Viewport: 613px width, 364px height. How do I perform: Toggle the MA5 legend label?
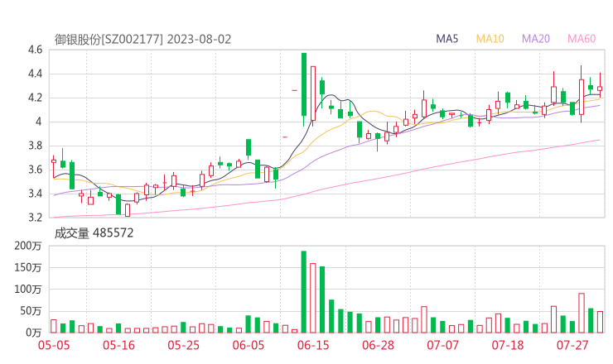point(447,39)
